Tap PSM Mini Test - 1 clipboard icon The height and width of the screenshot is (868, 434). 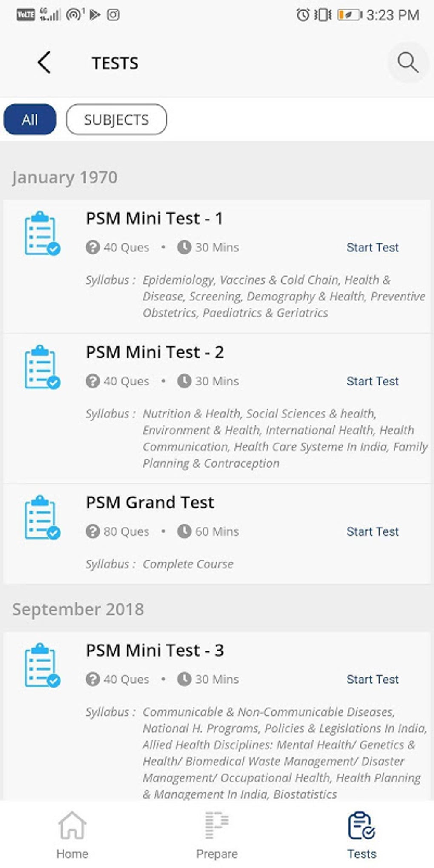click(x=42, y=233)
